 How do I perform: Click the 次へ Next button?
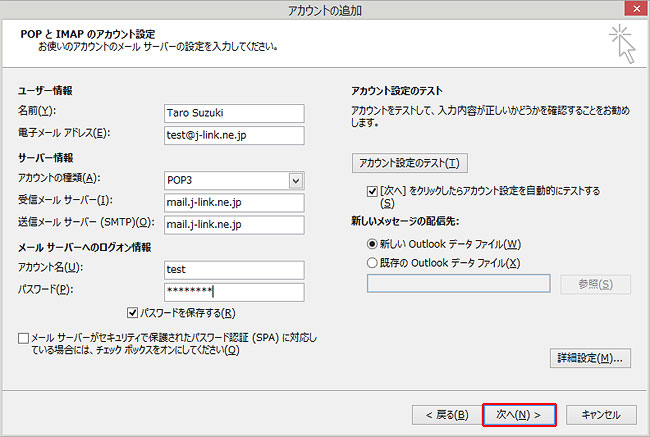point(519,415)
